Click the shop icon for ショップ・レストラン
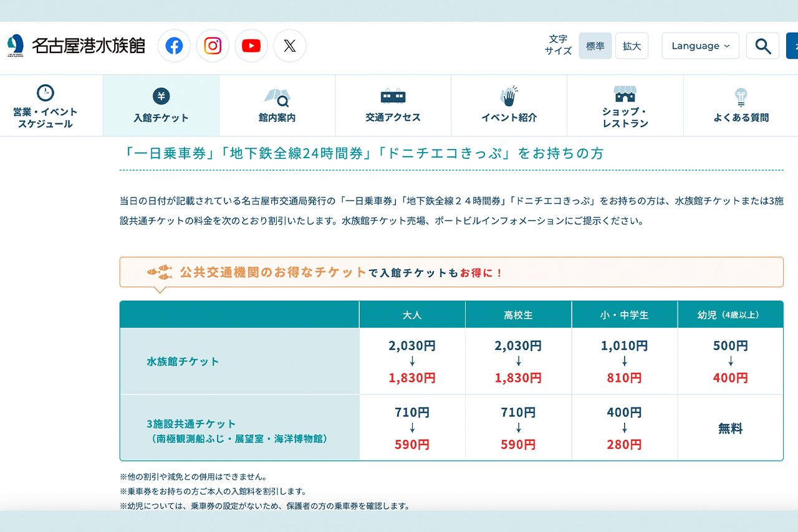This screenshot has width=798, height=532. (x=625, y=94)
